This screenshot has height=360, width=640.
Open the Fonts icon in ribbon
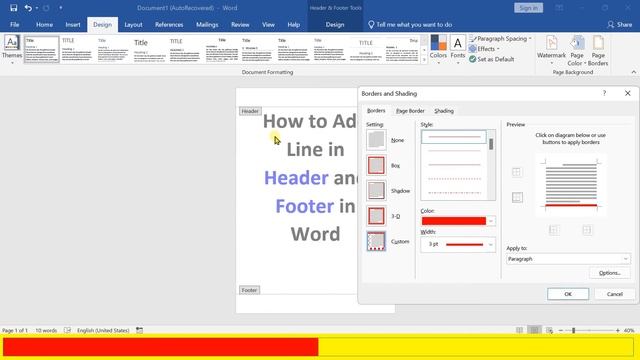458,43
